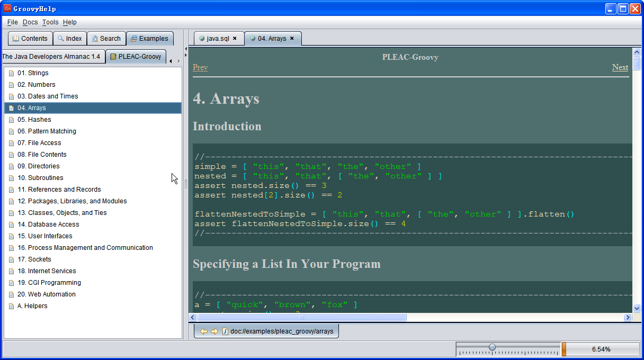Click the GroovyHelp title bar icon

point(7,8)
